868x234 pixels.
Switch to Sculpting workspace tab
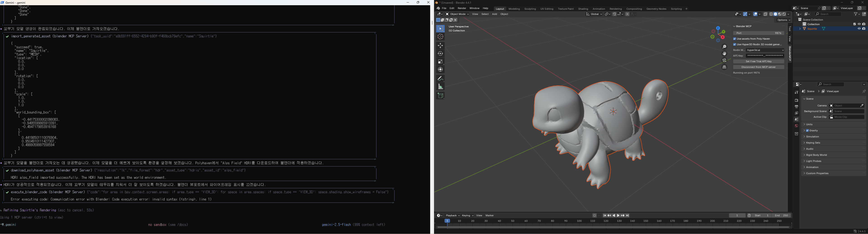click(x=530, y=9)
